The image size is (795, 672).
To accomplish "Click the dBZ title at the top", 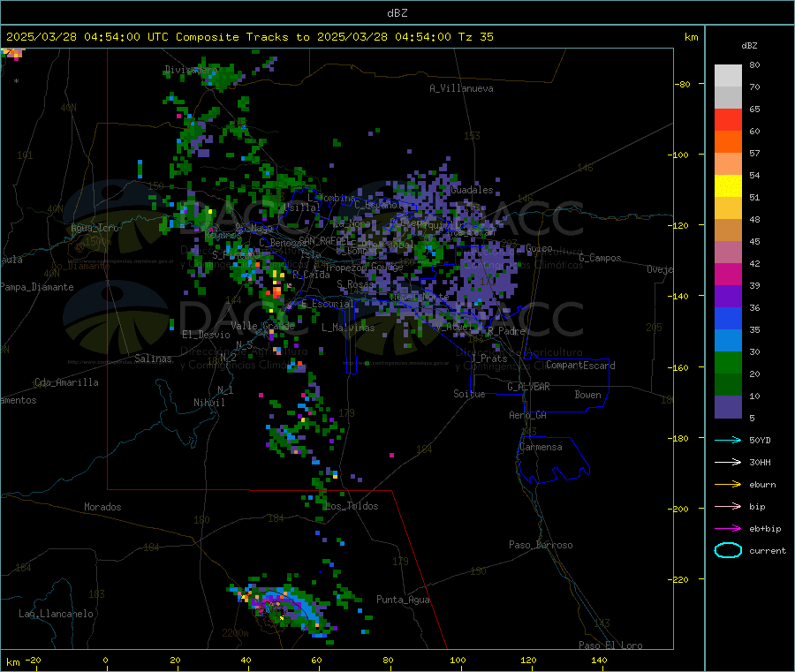I will pyautogui.click(x=397, y=13).
